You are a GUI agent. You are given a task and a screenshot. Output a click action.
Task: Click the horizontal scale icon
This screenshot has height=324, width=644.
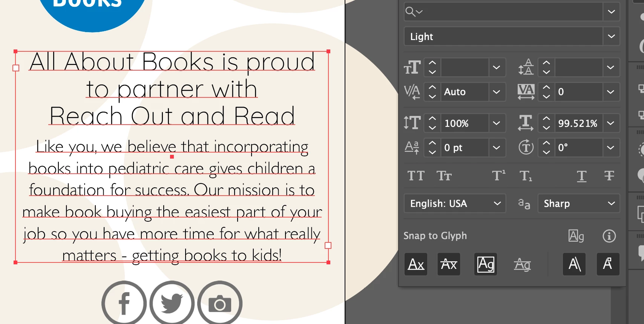(x=526, y=123)
